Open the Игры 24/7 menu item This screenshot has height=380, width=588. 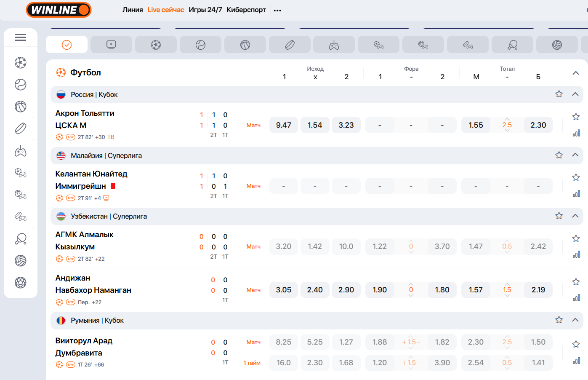[x=205, y=10]
